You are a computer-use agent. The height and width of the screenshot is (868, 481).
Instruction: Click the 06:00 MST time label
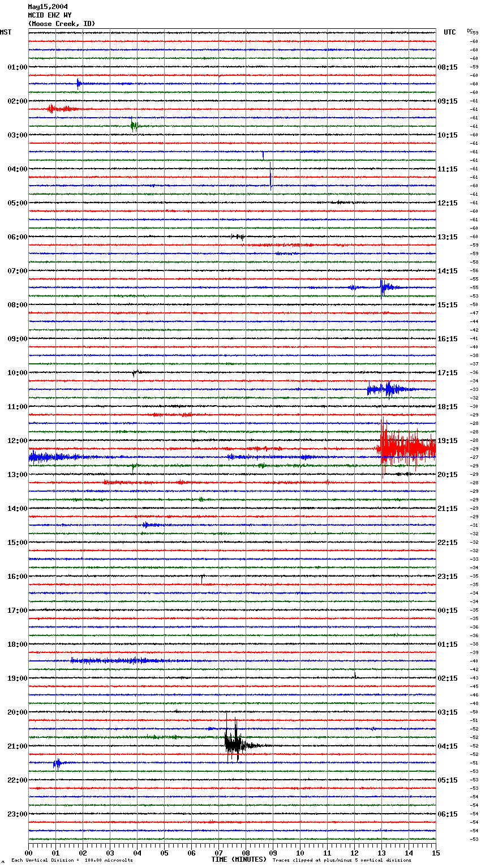(18, 237)
